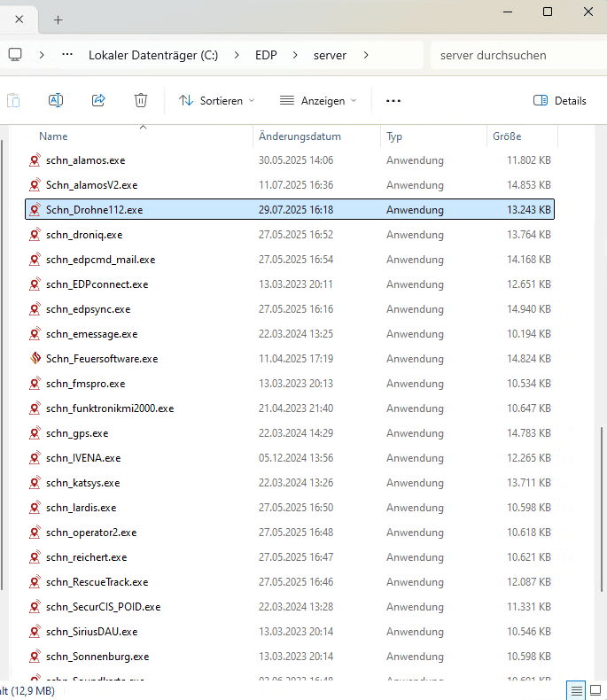Open the Anzeigen dropdown menu
This screenshot has height=700, width=607.
tap(318, 100)
